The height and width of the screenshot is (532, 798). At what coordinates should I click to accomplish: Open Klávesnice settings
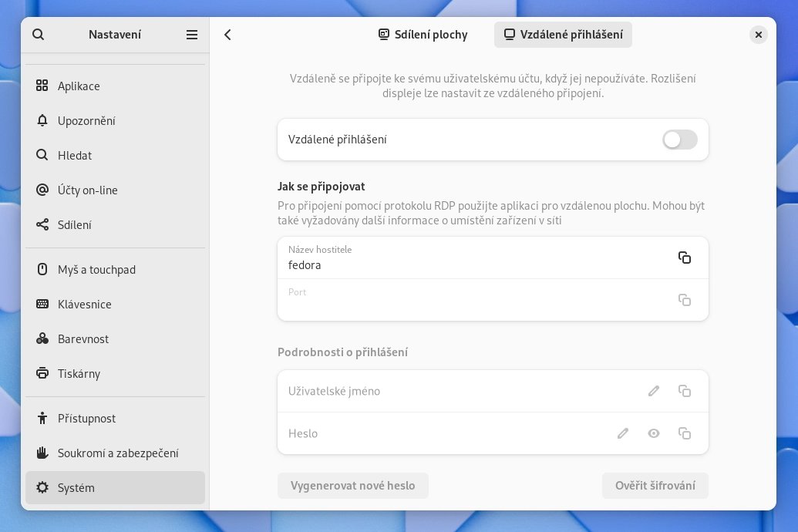[x=115, y=304]
